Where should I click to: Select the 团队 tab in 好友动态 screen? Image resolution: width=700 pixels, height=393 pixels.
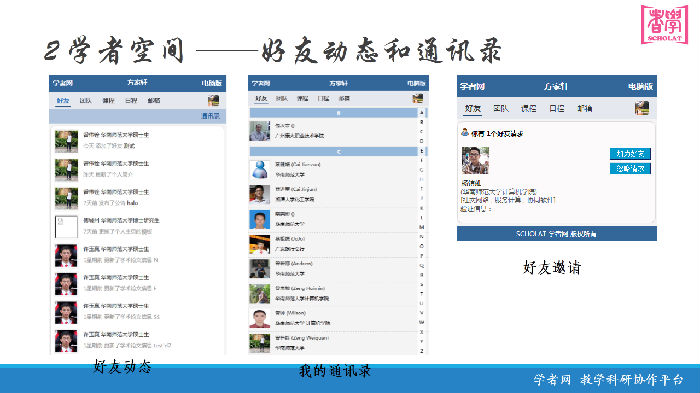pyautogui.click(x=86, y=101)
